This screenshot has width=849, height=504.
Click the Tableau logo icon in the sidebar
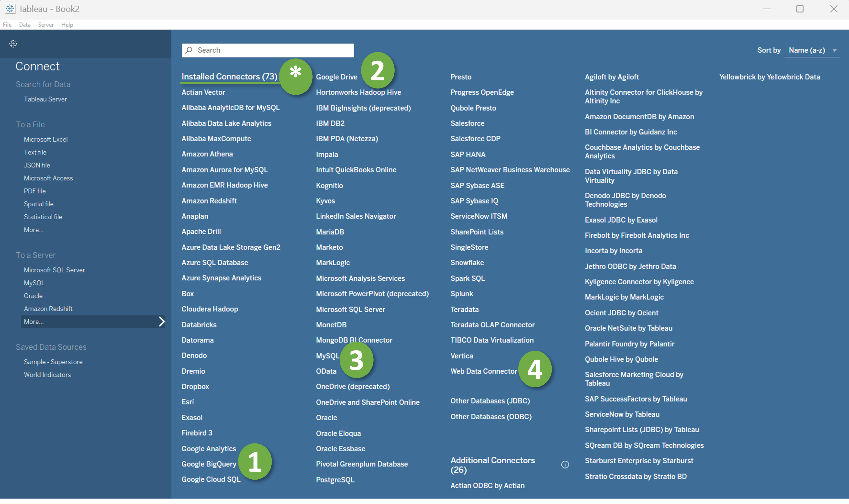tap(13, 44)
